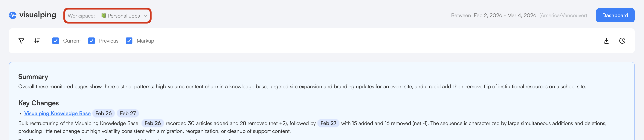Uncheck the Current checkbox
The image size is (644, 140).
coord(56,41)
